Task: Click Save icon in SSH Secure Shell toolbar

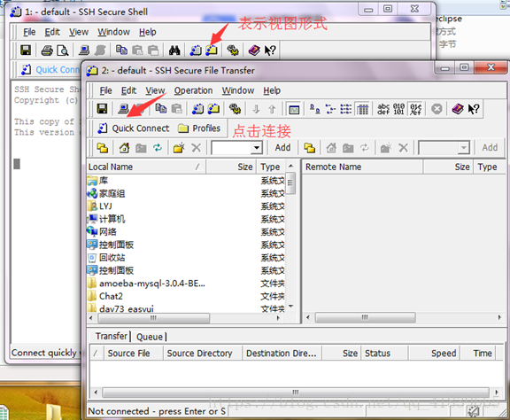Action: pyautogui.click(x=26, y=51)
